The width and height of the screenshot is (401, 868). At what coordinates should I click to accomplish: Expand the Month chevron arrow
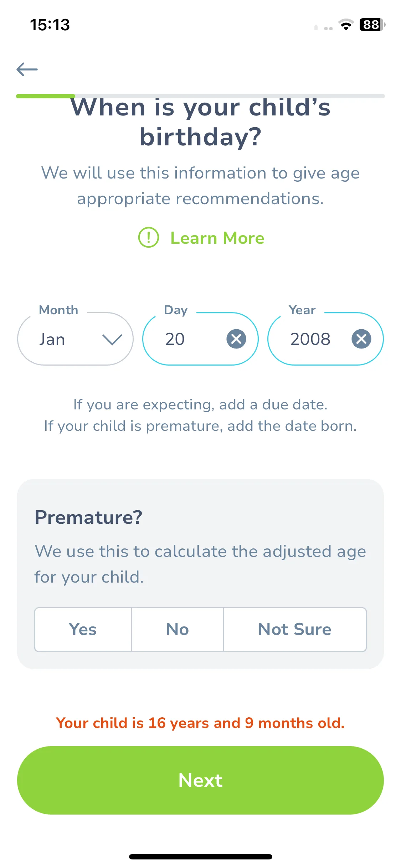coord(112,340)
